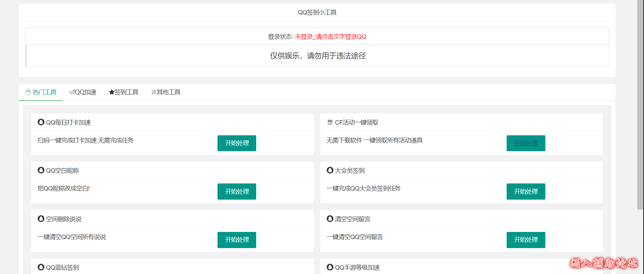This screenshot has height=274, width=644.
Task: Run 开始处理 for 大会员签到
Action: tap(526, 192)
